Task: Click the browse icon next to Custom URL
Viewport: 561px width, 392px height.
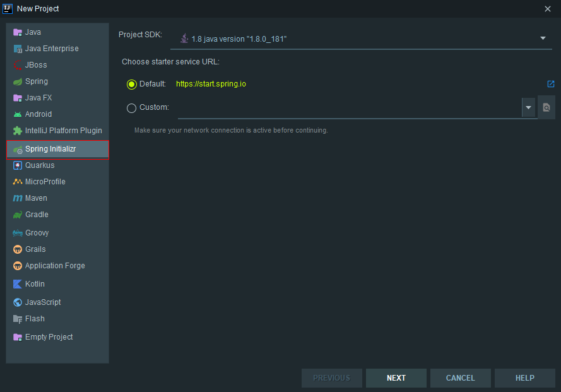Action: tap(546, 107)
